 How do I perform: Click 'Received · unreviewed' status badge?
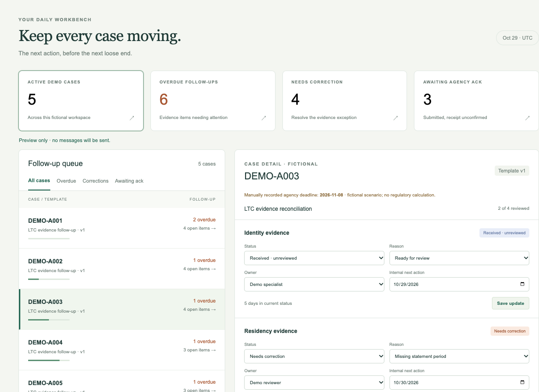[504, 233]
